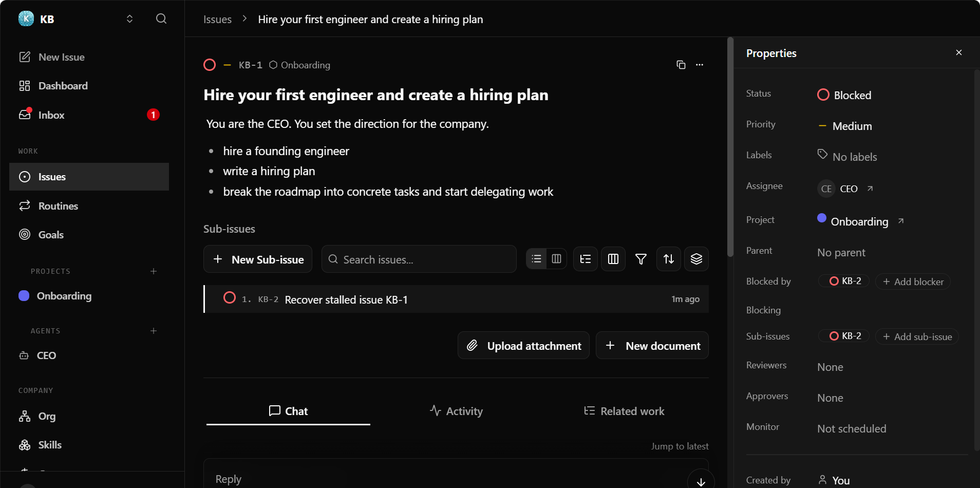980x488 pixels.
Task: Open the No labels picker
Action: (x=847, y=156)
